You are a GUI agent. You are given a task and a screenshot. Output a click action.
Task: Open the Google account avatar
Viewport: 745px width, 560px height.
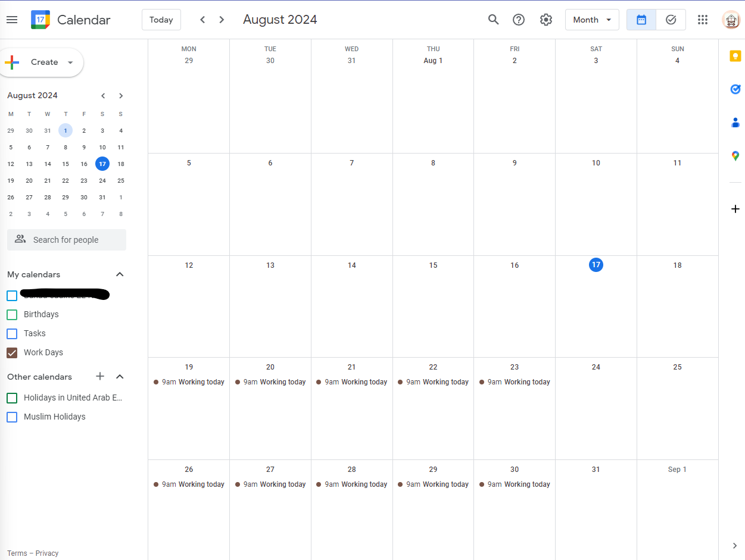pyautogui.click(x=731, y=20)
